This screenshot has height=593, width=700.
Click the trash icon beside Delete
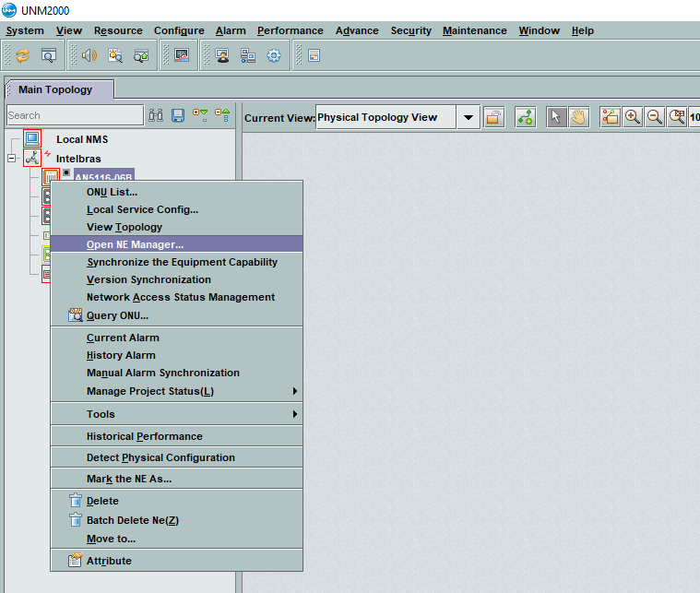[76, 500]
